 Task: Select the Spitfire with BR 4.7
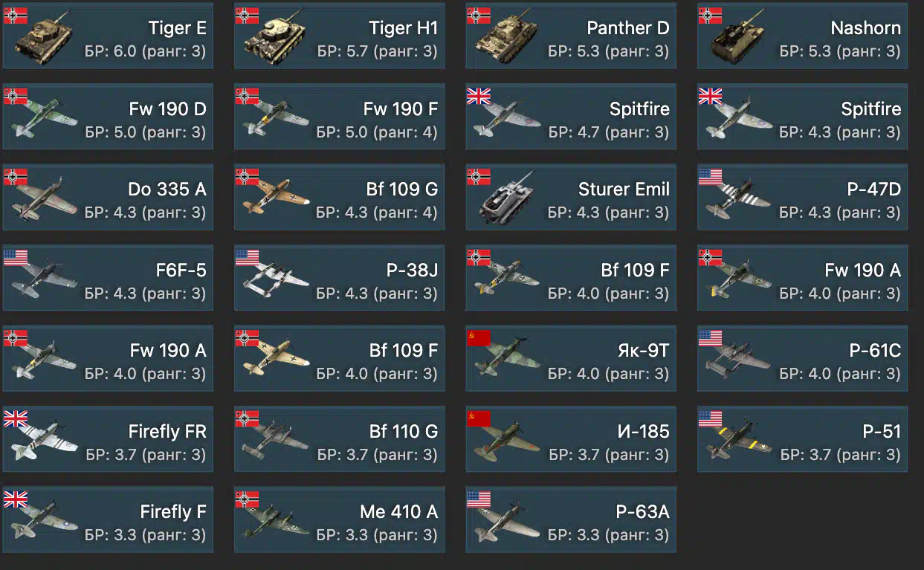click(571, 117)
